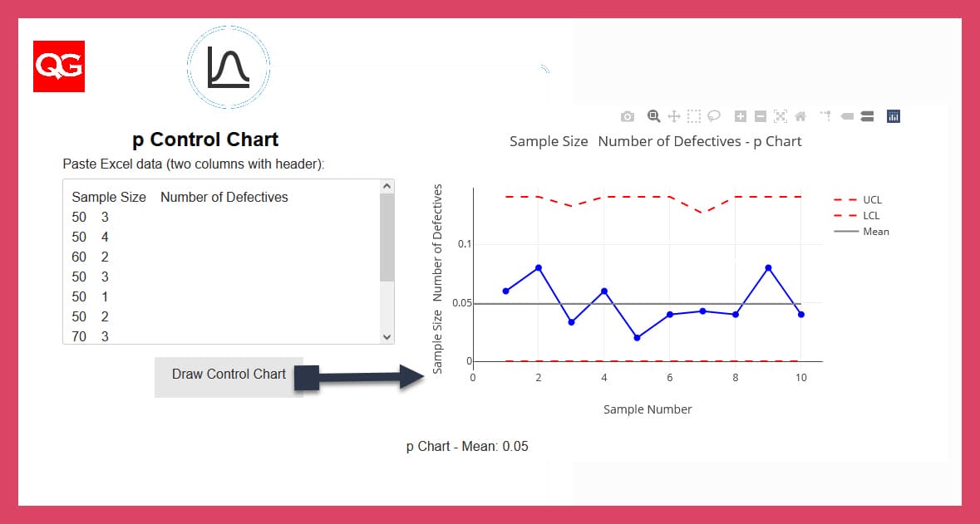Viewport: 980px width, 524px height.
Task: Hide the Mean line via legend
Action: [875, 232]
